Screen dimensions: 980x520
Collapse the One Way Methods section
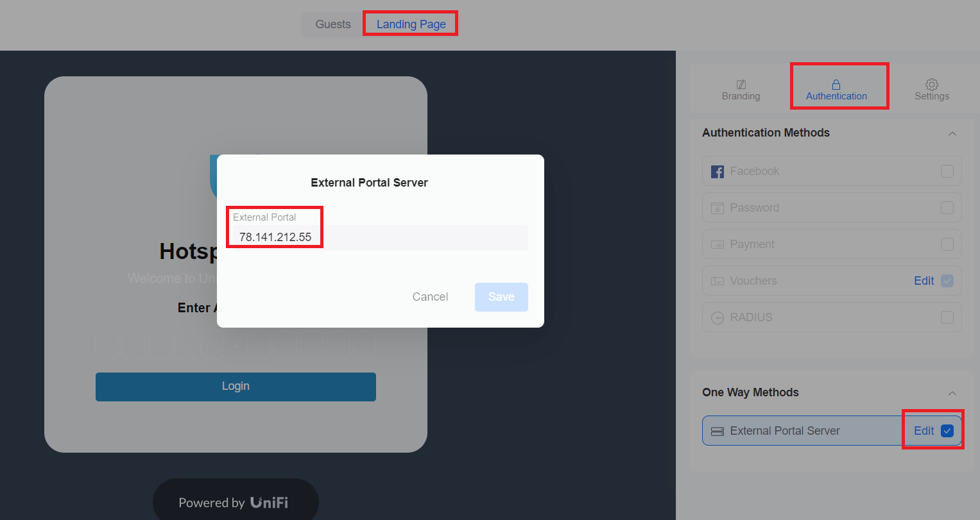click(x=952, y=393)
